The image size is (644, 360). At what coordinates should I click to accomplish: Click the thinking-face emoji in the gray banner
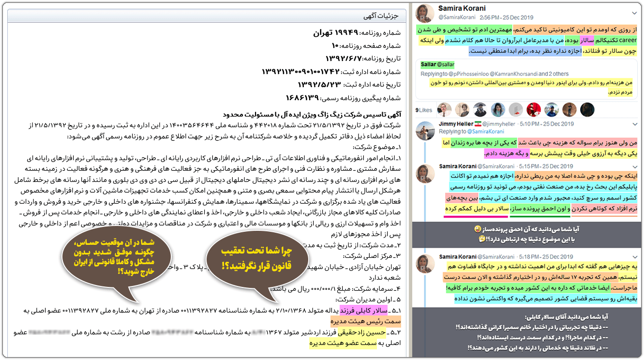[x=481, y=239]
